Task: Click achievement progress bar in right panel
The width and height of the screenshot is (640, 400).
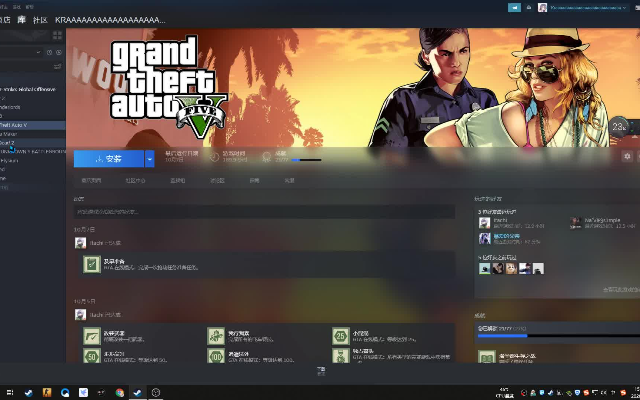Action: point(558,336)
